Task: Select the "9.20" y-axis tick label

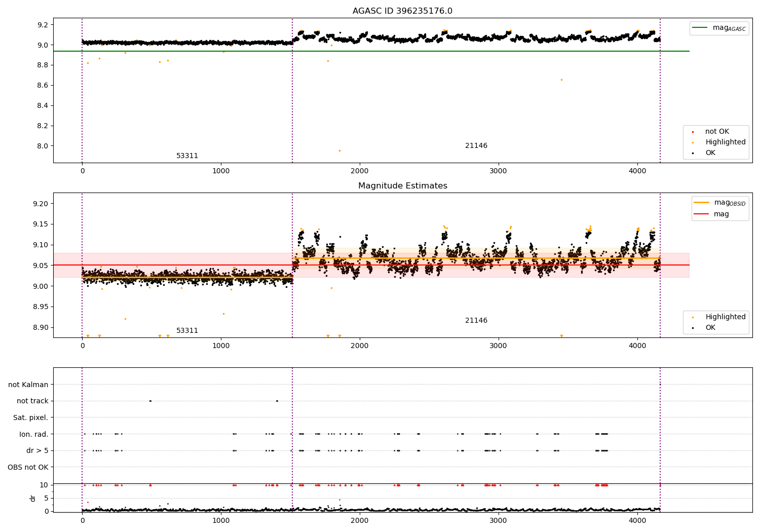Action: click(41, 204)
